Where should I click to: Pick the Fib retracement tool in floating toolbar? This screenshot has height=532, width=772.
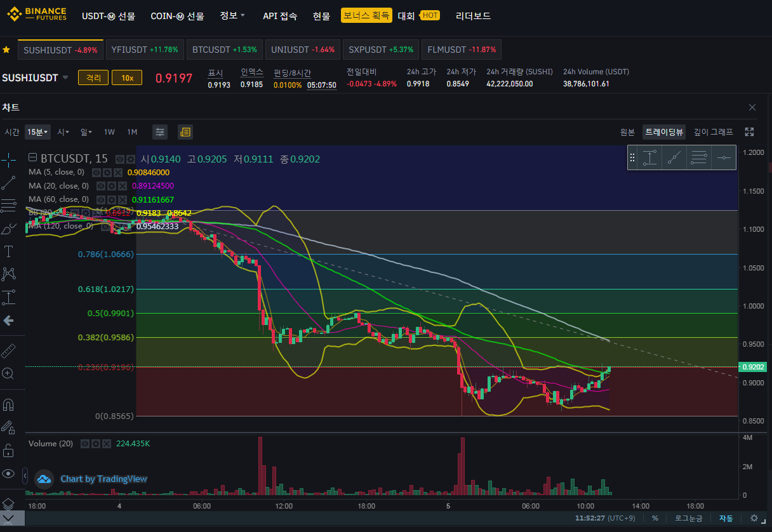point(698,157)
